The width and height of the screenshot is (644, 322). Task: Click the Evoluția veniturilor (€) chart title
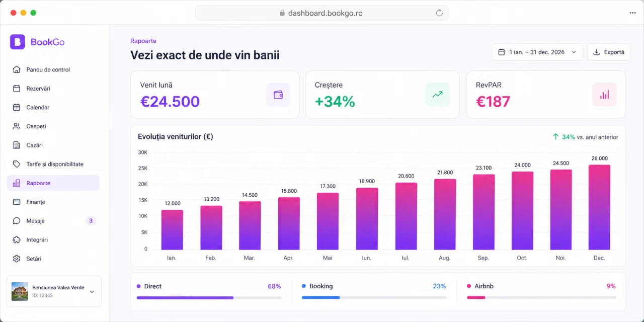tap(176, 136)
